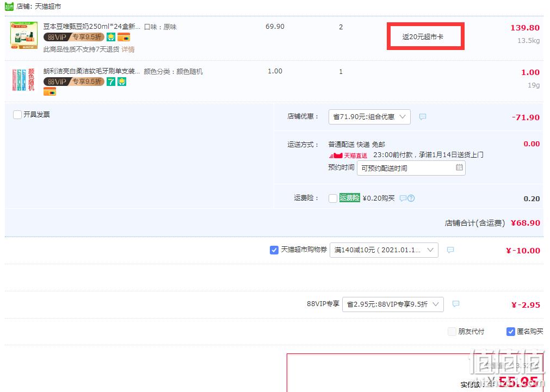Image resolution: width=550 pixels, height=392 pixels.
Task: Open the message icon beside 店铺优惠 dropdown
Action: (423, 117)
